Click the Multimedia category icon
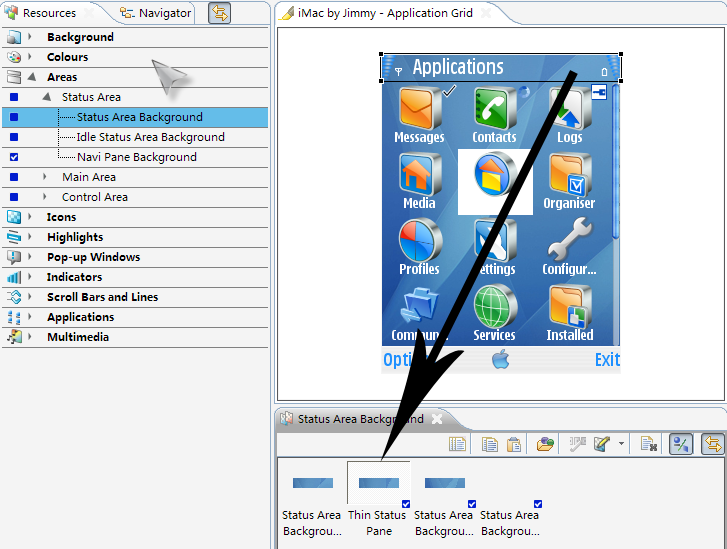 (14, 337)
